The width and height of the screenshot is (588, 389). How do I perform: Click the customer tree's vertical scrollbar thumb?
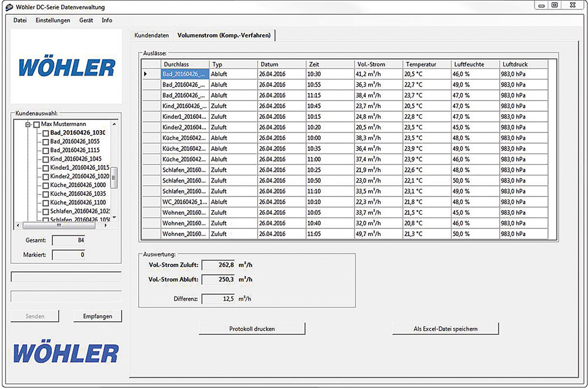tap(115, 178)
